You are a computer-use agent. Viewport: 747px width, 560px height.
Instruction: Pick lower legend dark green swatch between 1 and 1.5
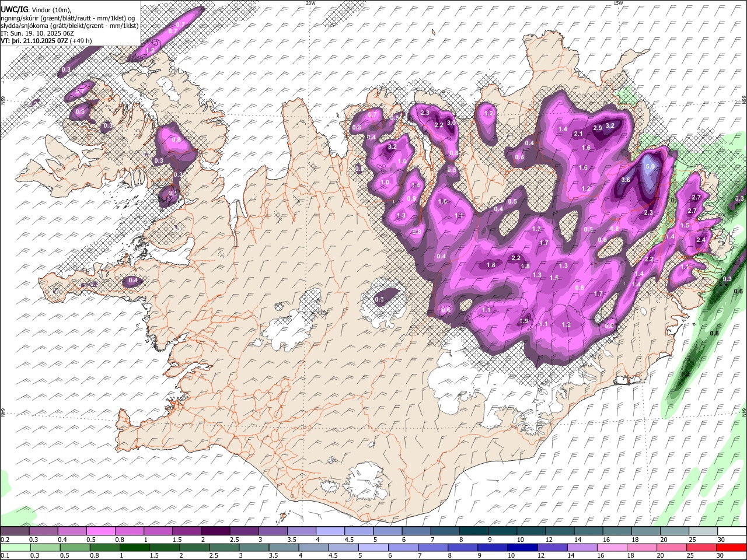tap(135, 548)
